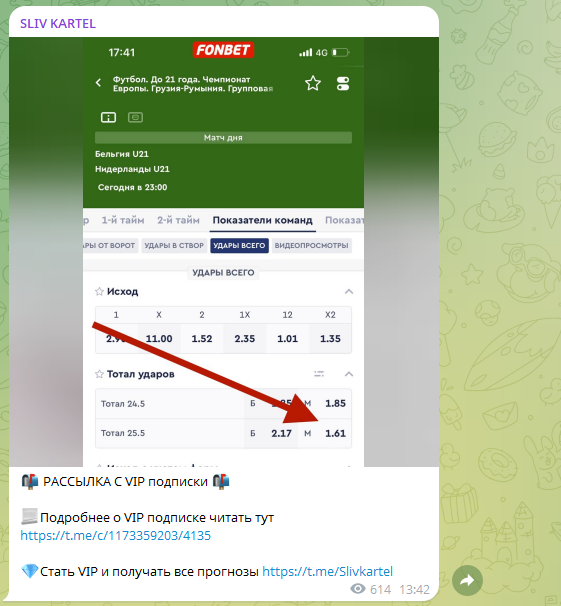
Task: Open the SLIV KARTEL channel name
Action: [x=58, y=24]
